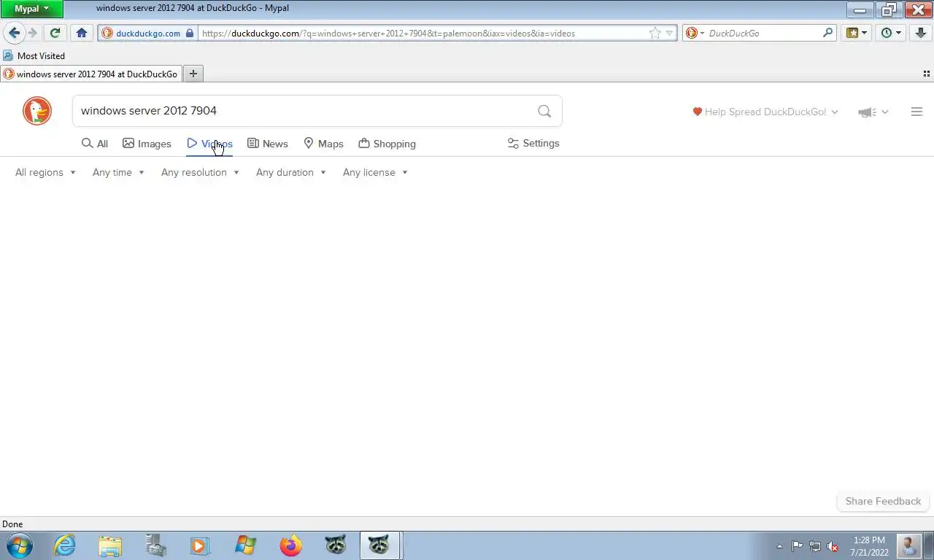
Task: Open the Downloads arrow button
Action: (x=919, y=33)
